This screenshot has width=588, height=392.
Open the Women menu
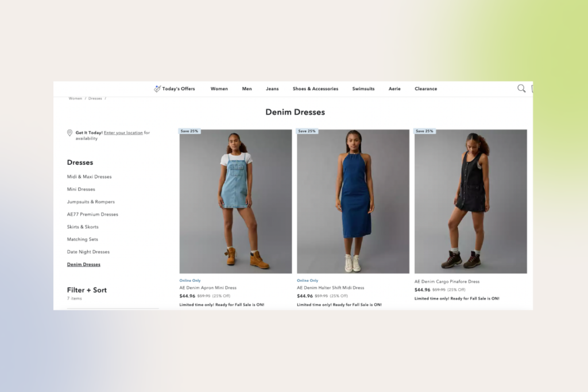219,89
